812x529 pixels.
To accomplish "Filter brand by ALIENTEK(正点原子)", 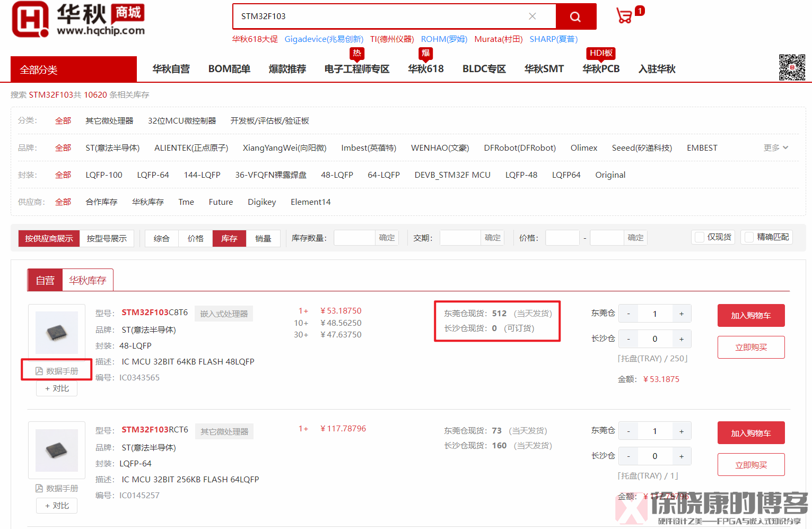I will click(191, 148).
